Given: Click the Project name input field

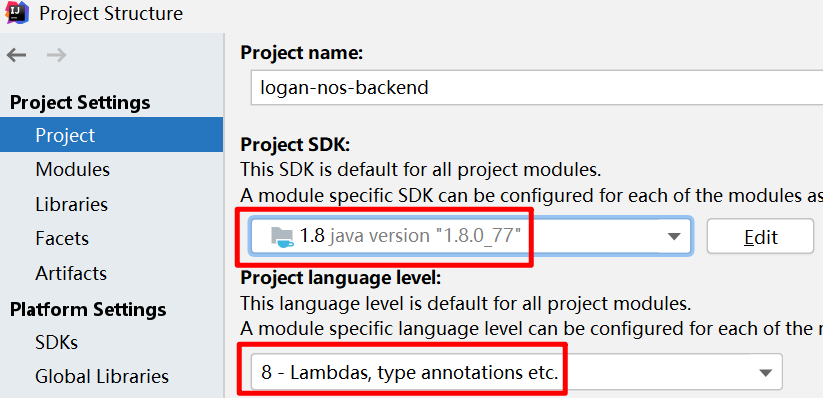Looking at the screenshot, I should click(x=536, y=87).
